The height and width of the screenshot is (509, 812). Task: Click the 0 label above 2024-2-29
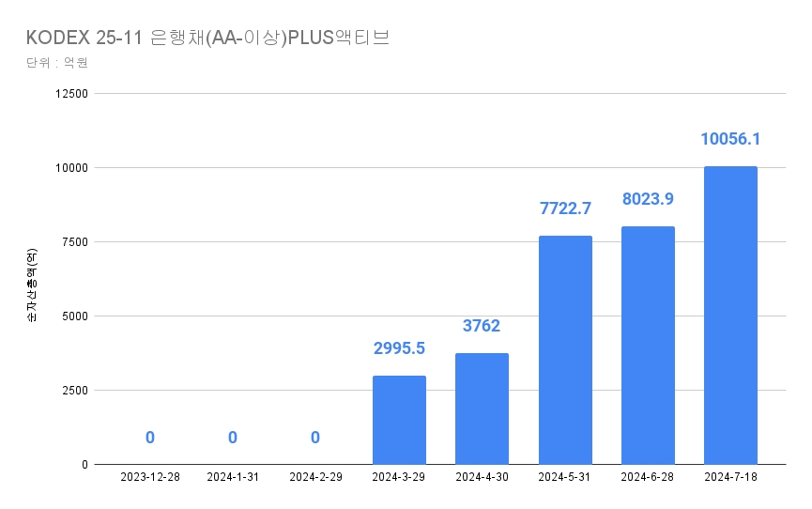pos(315,438)
